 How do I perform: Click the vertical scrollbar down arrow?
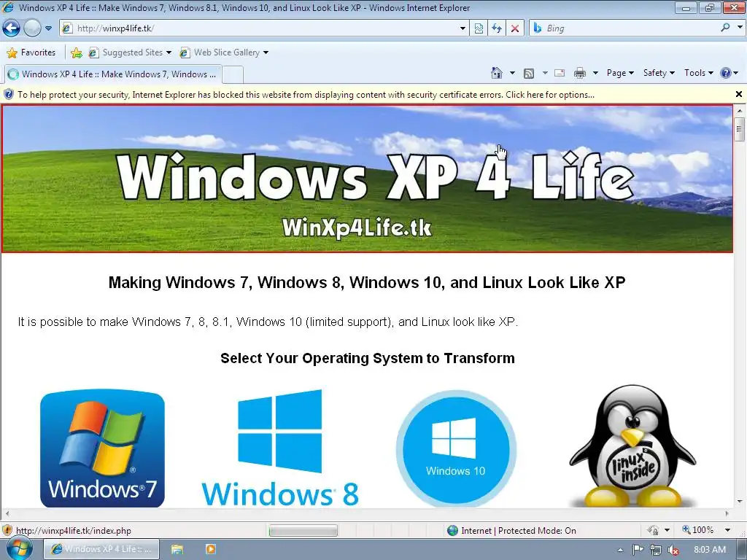[740, 501]
